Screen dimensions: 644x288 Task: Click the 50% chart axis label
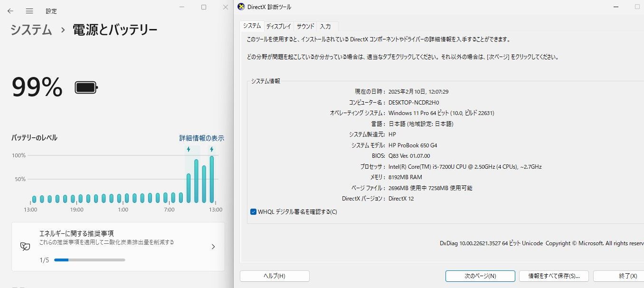click(x=20, y=179)
